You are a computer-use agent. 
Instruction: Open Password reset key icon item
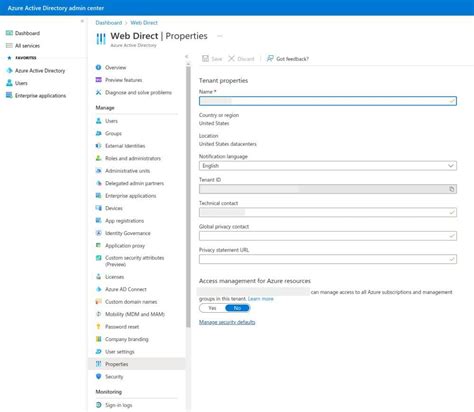(x=99, y=327)
